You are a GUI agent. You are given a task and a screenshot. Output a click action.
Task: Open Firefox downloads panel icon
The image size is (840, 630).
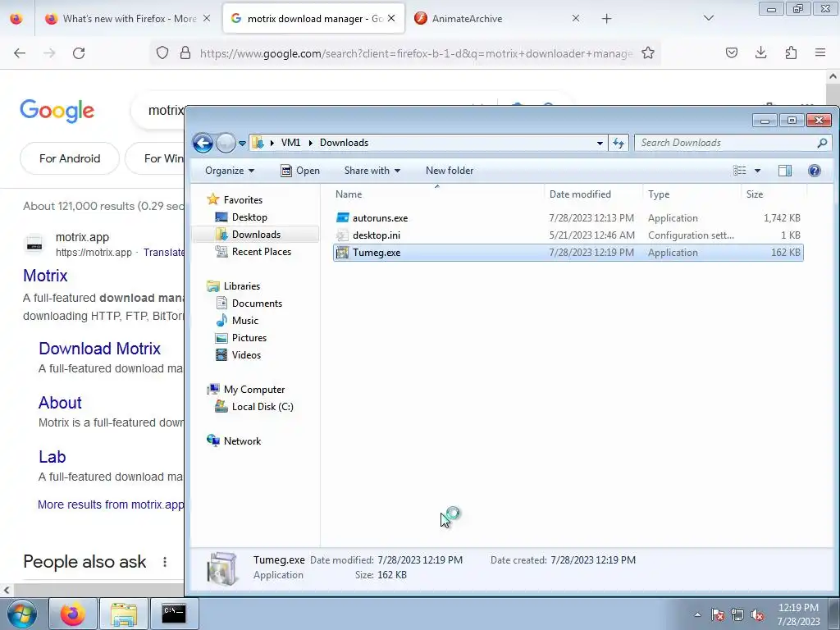(760, 52)
